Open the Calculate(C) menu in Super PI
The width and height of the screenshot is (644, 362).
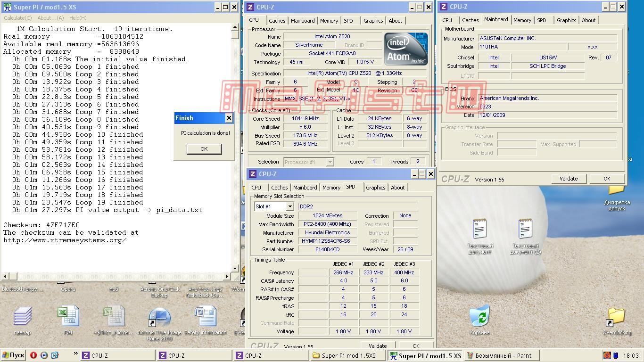click(18, 18)
